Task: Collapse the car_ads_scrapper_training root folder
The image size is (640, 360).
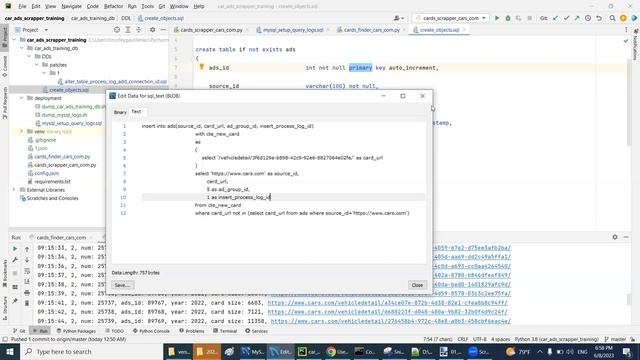Action: point(15,40)
